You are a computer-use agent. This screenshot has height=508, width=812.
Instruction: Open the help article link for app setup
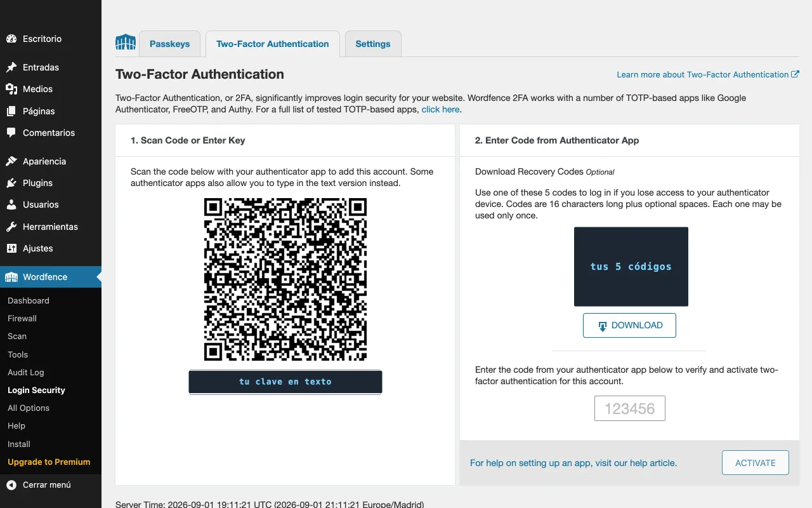coord(573,463)
